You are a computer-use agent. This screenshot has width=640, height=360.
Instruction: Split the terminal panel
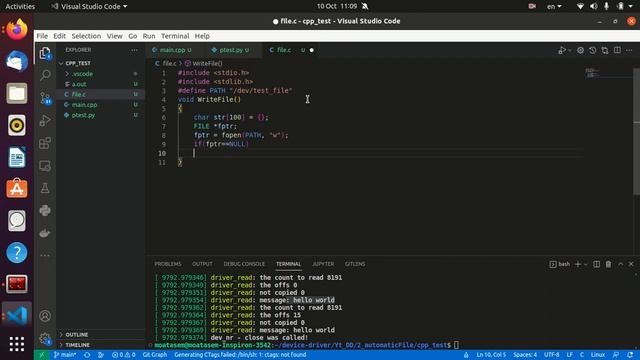point(596,264)
